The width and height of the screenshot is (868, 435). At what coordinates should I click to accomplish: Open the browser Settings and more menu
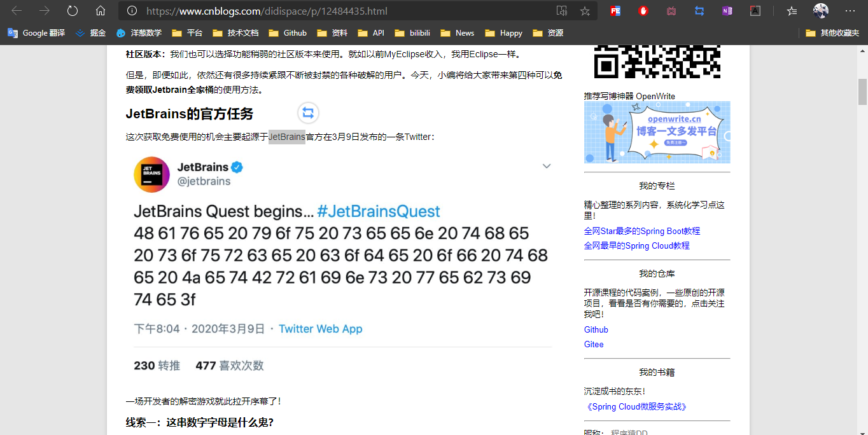(850, 11)
